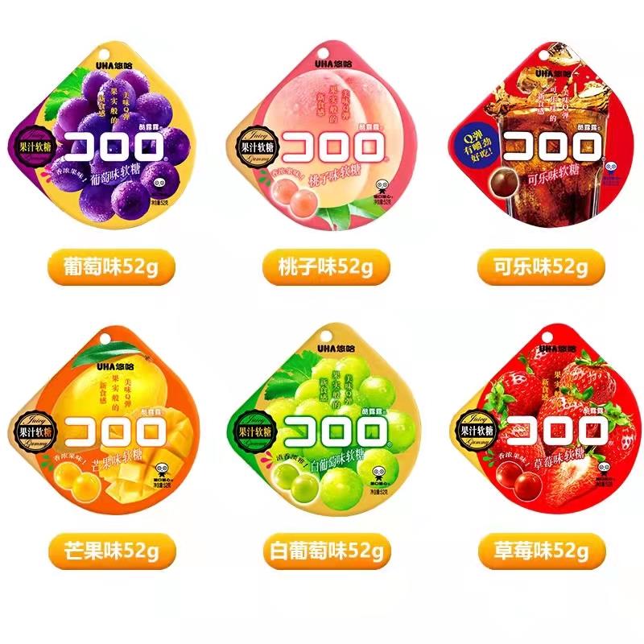This screenshot has height=644, width=644.
Task: Click the green 果汁软糖 badge on white grape package
Action: [255, 431]
